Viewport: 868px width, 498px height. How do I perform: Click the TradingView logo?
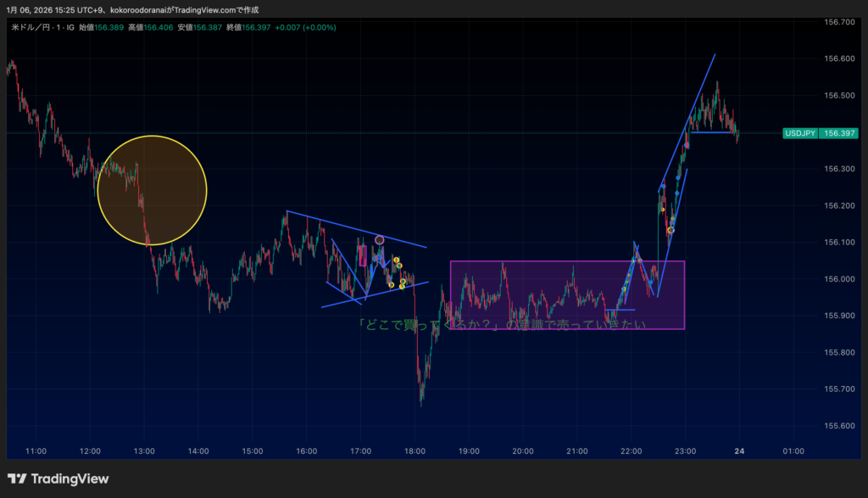tap(58, 478)
